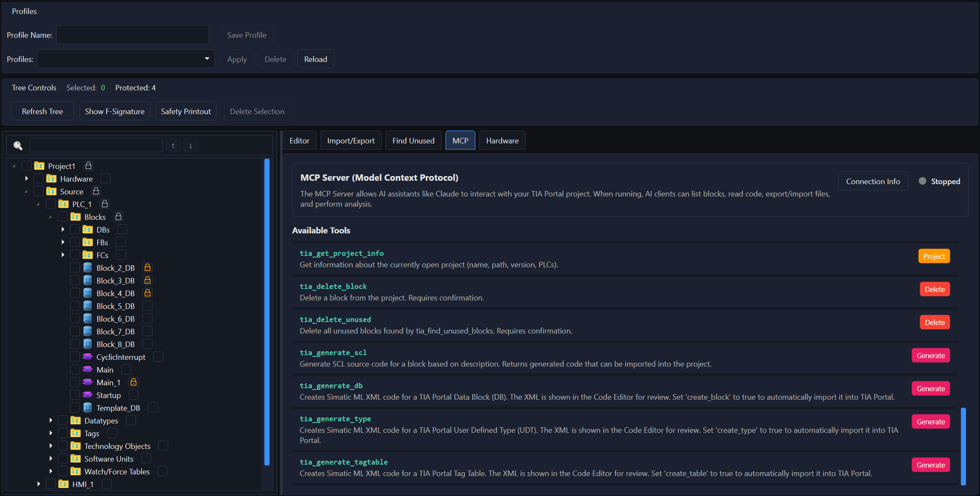Click the magnifier search icon in tree panel

click(18, 146)
